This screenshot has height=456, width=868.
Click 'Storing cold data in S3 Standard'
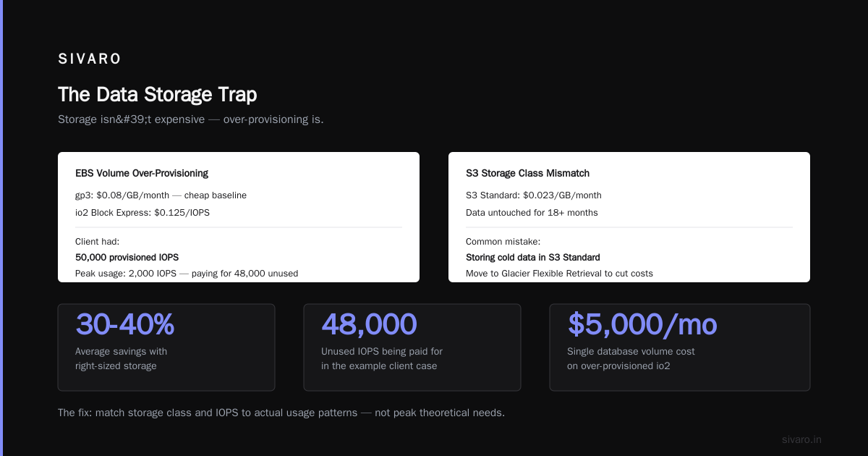point(532,258)
